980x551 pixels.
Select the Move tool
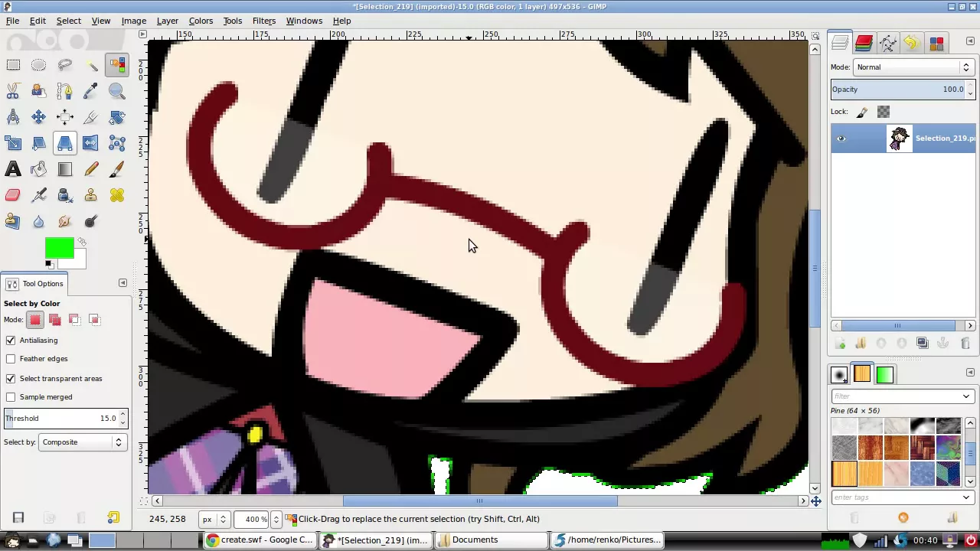(39, 117)
